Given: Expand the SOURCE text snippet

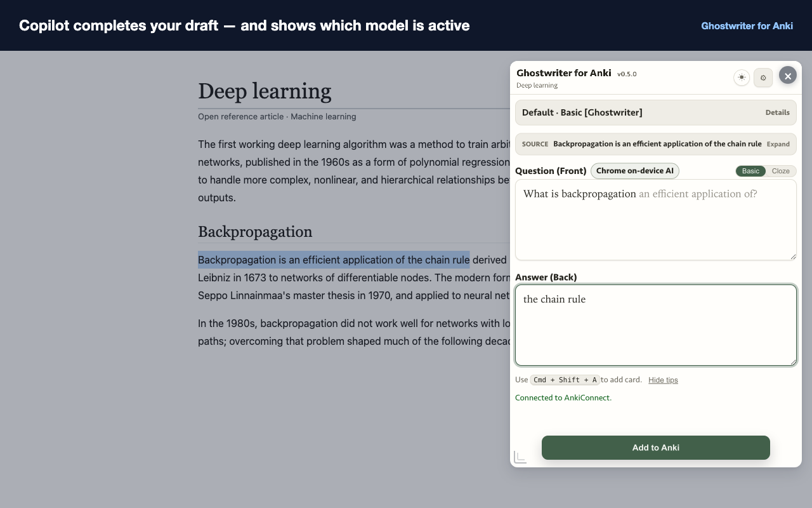Looking at the screenshot, I should point(778,144).
